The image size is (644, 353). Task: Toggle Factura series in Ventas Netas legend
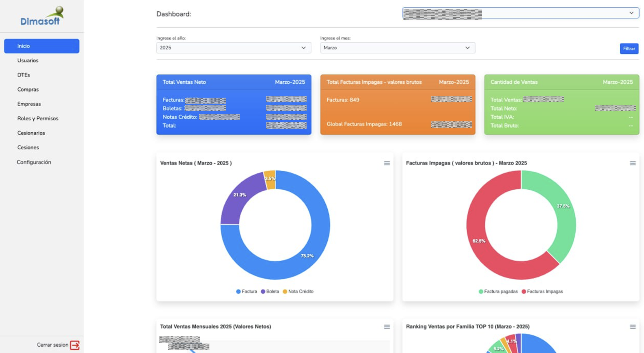246,291
